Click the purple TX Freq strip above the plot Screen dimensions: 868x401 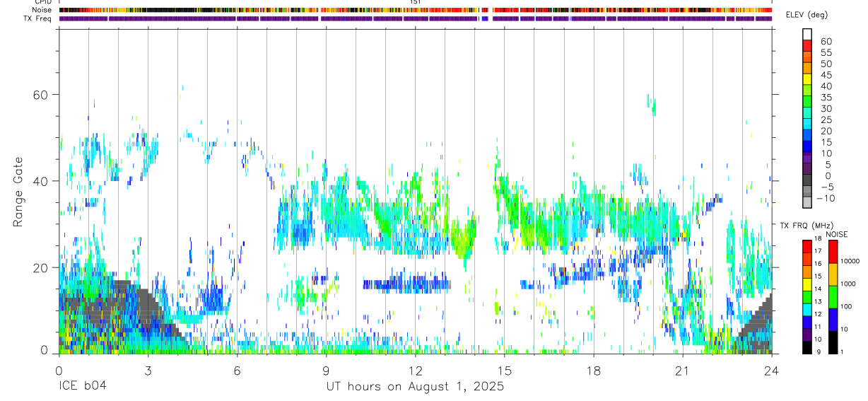pos(416,18)
